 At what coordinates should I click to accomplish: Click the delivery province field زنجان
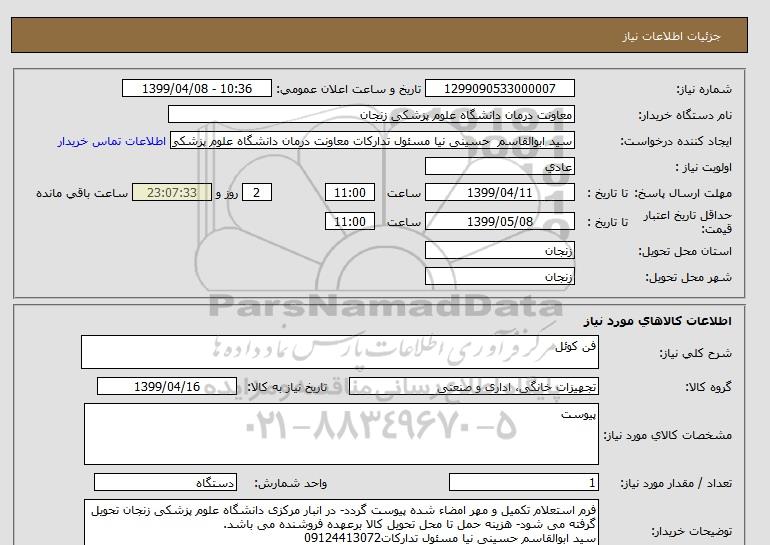[x=499, y=250]
